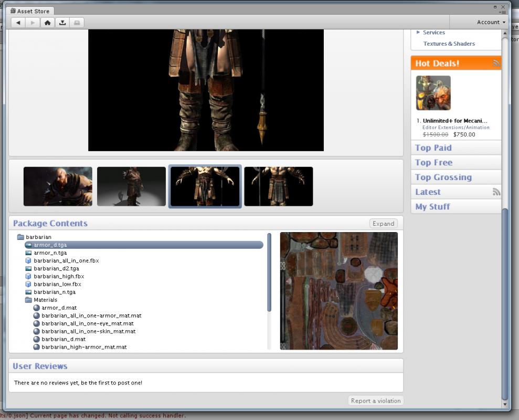Open the My Stuff section

(x=432, y=207)
